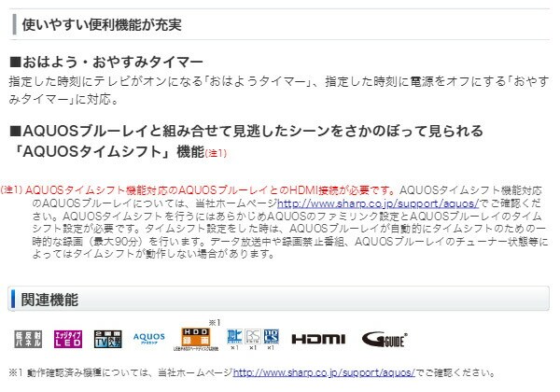Click the ※1 mark above the HDD icon

point(215,323)
